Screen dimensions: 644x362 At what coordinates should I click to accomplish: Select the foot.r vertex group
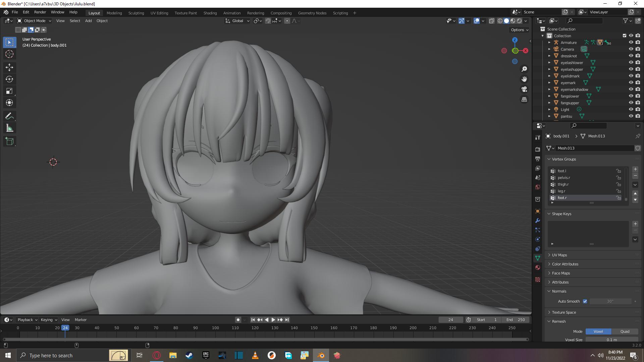click(x=562, y=198)
